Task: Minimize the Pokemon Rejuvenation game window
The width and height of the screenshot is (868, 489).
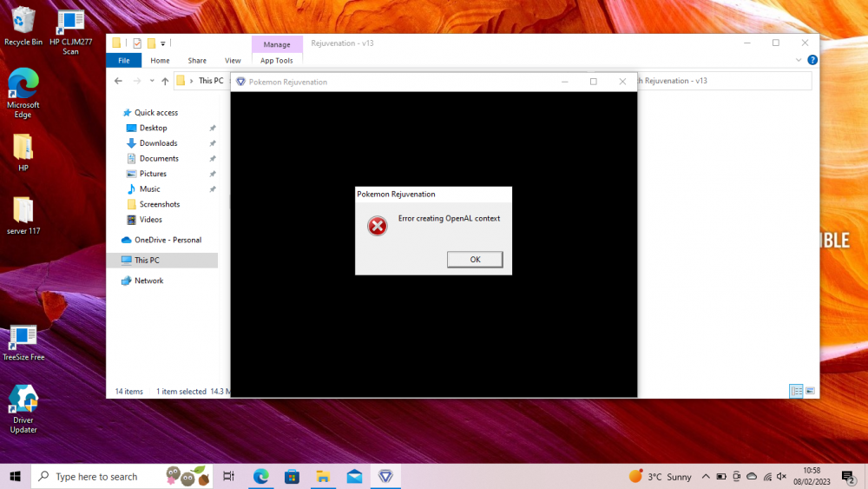Action: point(565,82)
